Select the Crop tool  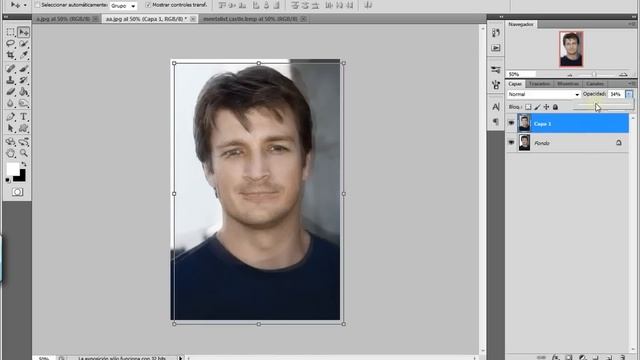[x=11, y=55]
